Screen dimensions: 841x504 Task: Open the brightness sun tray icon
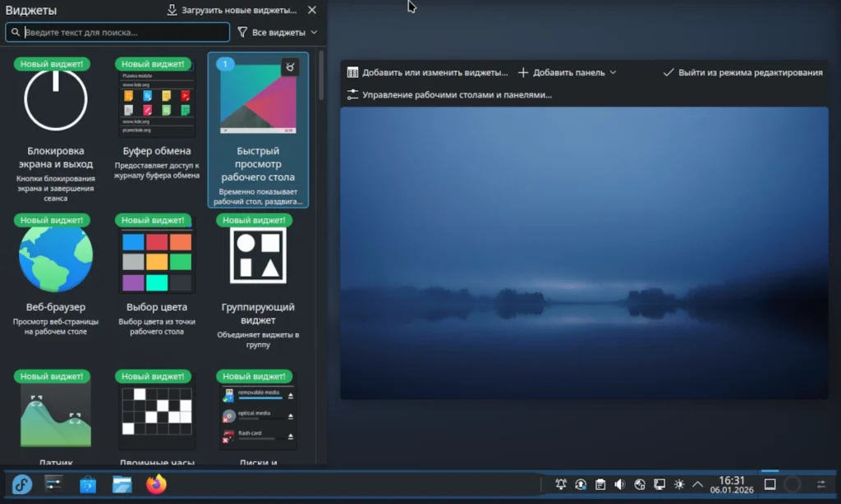click(679, 484)
